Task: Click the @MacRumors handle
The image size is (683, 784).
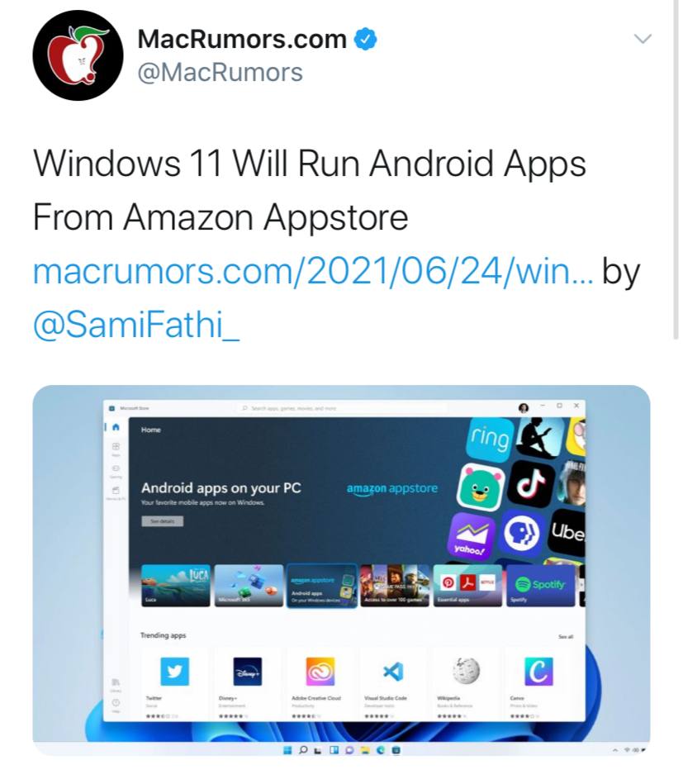Action: (220, 73)
